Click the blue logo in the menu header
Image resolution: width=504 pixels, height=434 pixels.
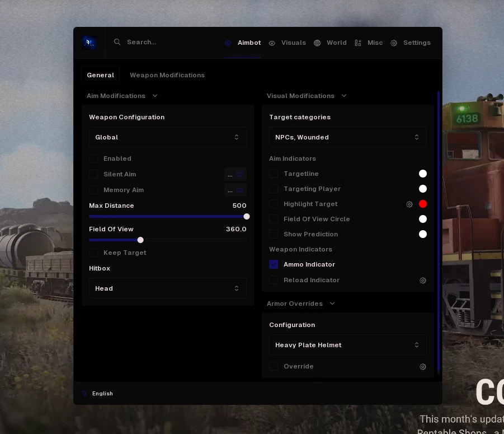89,43
